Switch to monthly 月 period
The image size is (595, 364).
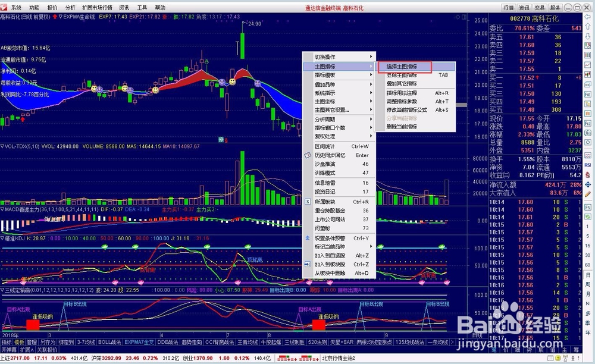(x=588, y=294)
